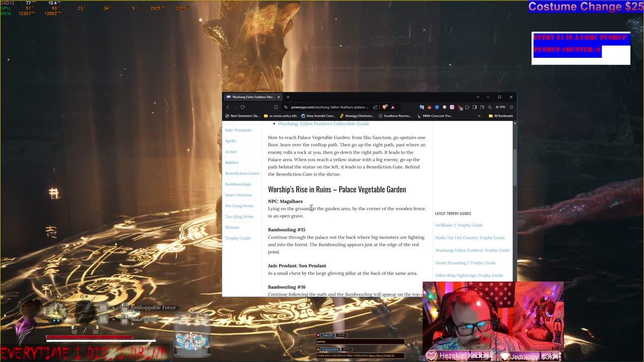Open us census policy info bookmark folder
644x362 pixels.
tap(280, 116)
